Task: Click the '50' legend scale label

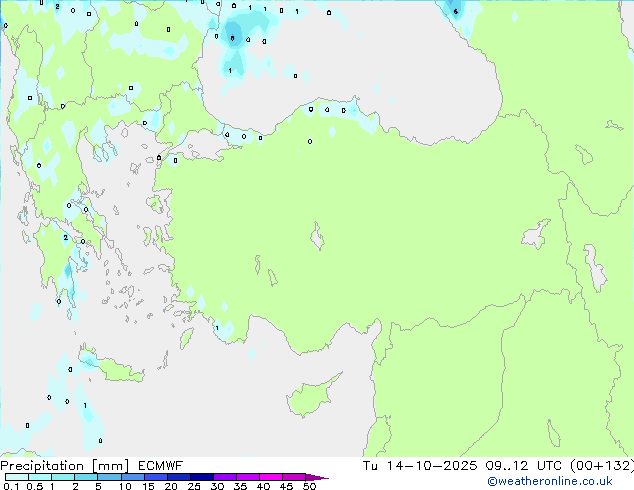Action: (310, 486)
